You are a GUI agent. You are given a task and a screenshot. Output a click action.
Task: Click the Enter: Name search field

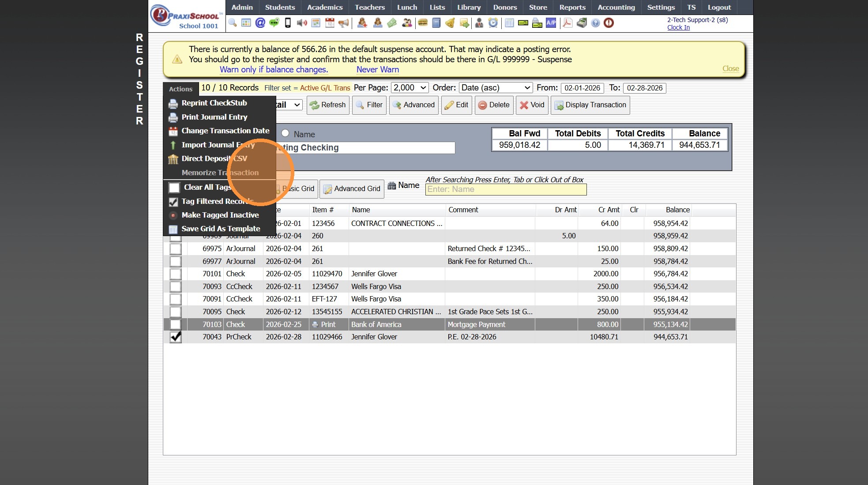[x=506, y=189]
